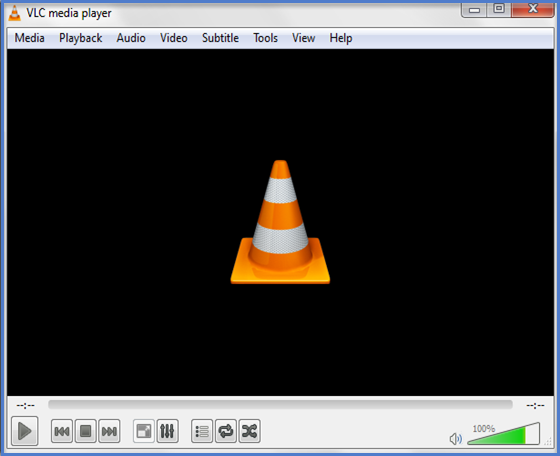Adjust the green volume slider
The image size is (560, 456).
pos(504,434)
